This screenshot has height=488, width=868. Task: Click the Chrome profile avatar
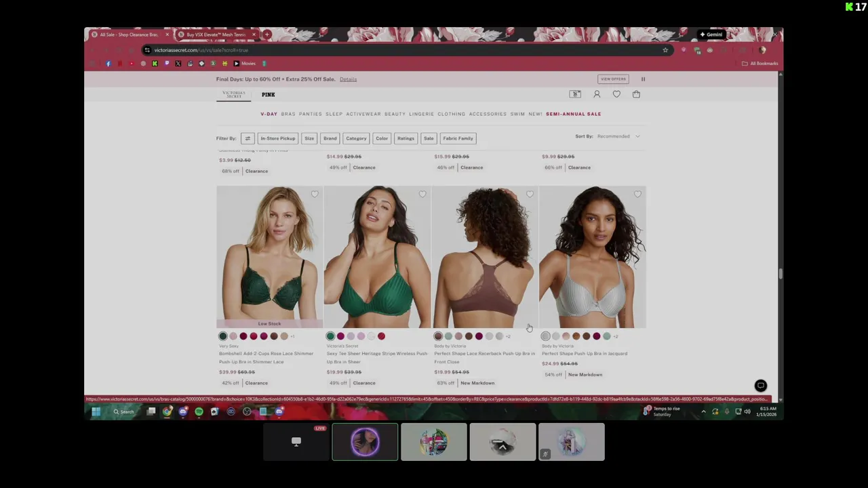click(762, 50)
